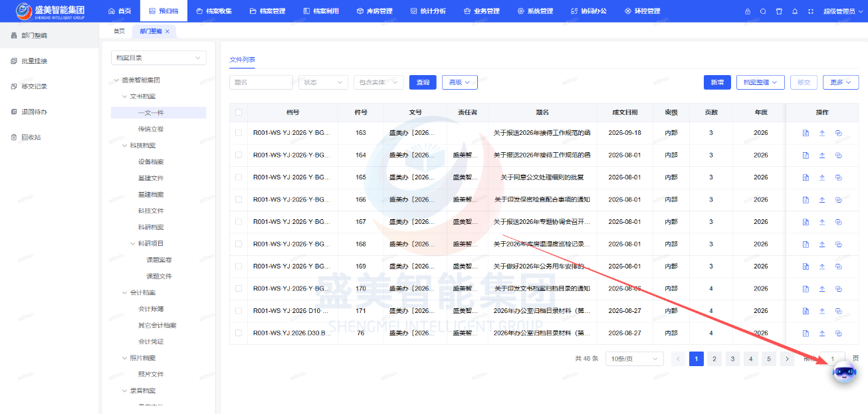Click the lock screen icon in header
Image resolution: width=868 pixels, height=414 pixels.
[x=748, y=11]
